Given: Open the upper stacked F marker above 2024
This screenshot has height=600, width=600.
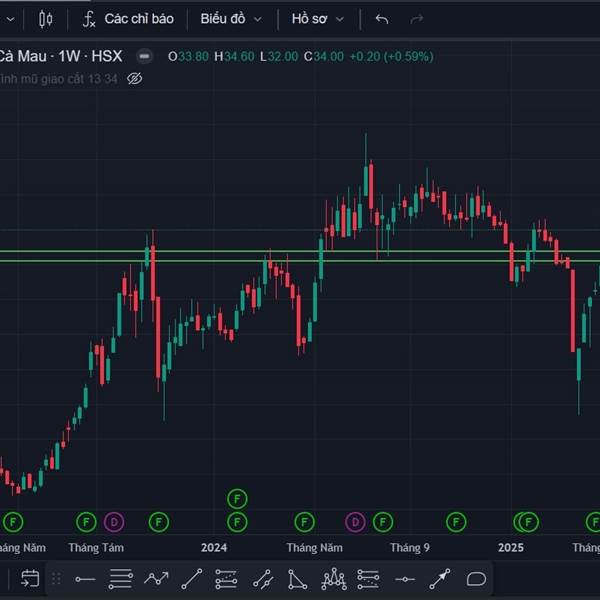Looking at the screenshot, I should [x=237, y=499].
